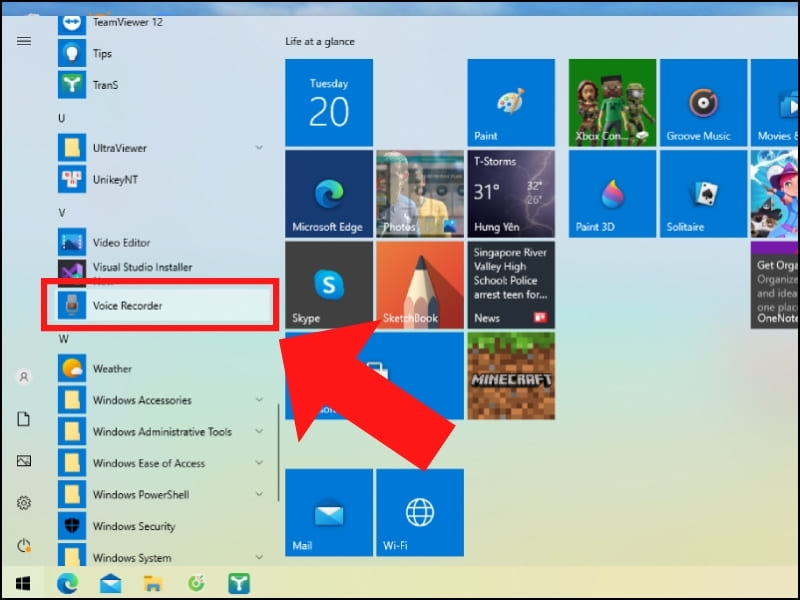800x600 pixels.
Task: Open the Xbox Console Companion tile
Action: [612, 103]
